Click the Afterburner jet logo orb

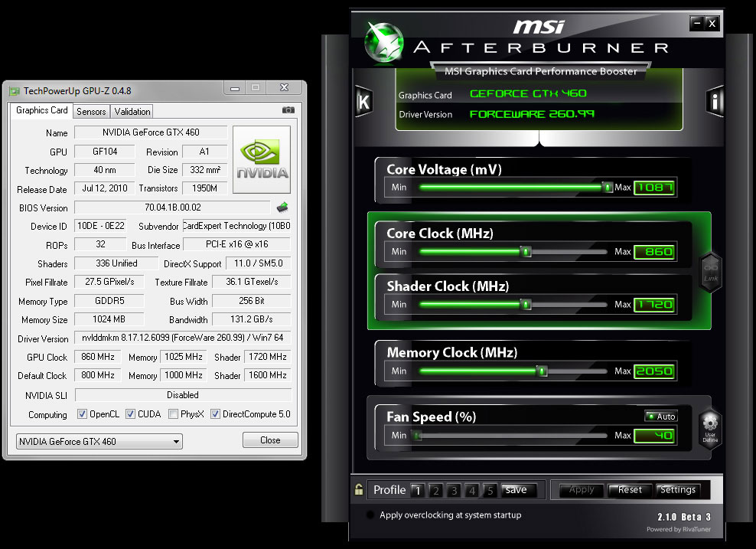coord(384,42)
